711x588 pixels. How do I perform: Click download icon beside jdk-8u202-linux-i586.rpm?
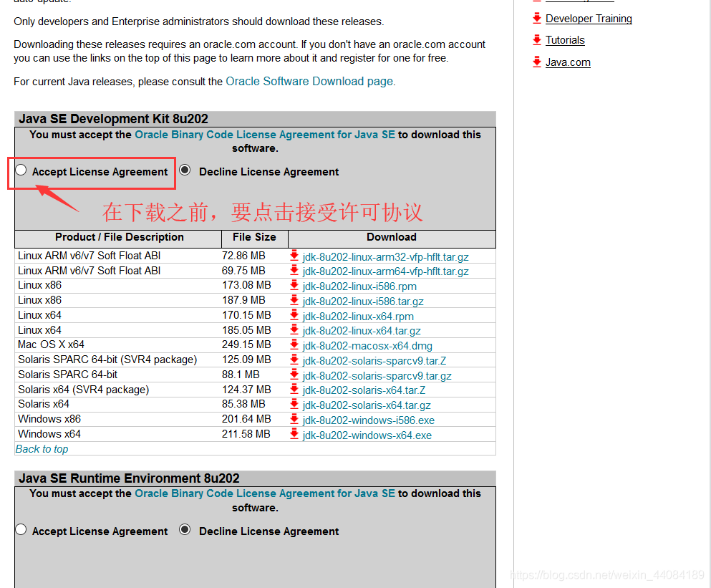[x=294, y=285]
